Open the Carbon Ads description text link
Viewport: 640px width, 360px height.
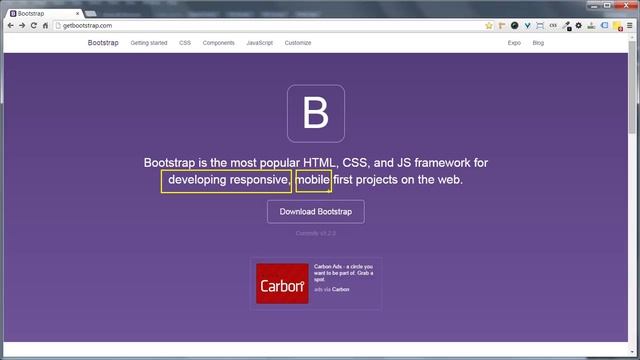(x=344, y=273)
